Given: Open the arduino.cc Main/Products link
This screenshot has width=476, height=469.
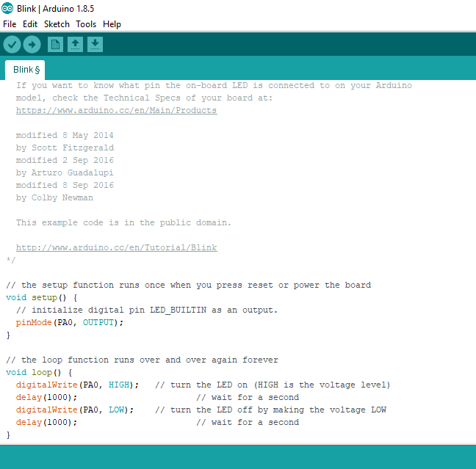Looking at the screenshot, I should tap(117, 110).
